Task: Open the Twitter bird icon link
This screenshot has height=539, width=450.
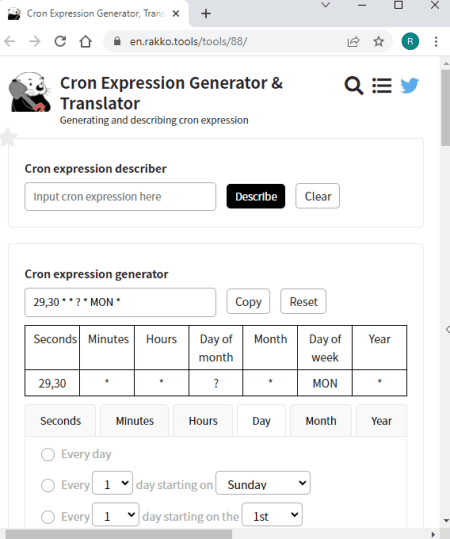Action: (410, 86)
